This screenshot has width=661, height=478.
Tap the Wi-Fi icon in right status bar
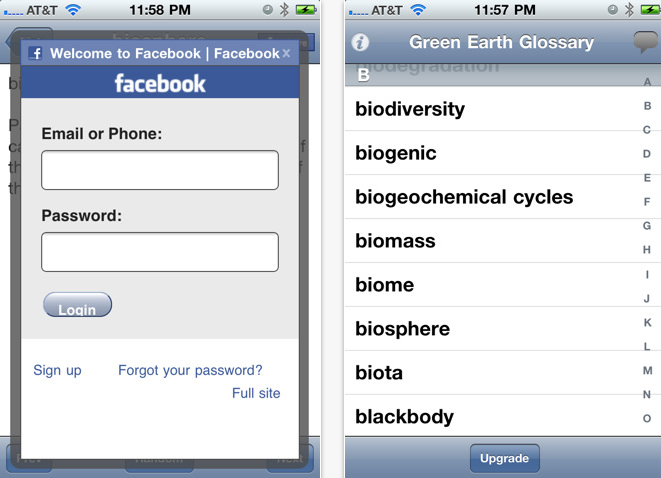click(x=418, y=10)
